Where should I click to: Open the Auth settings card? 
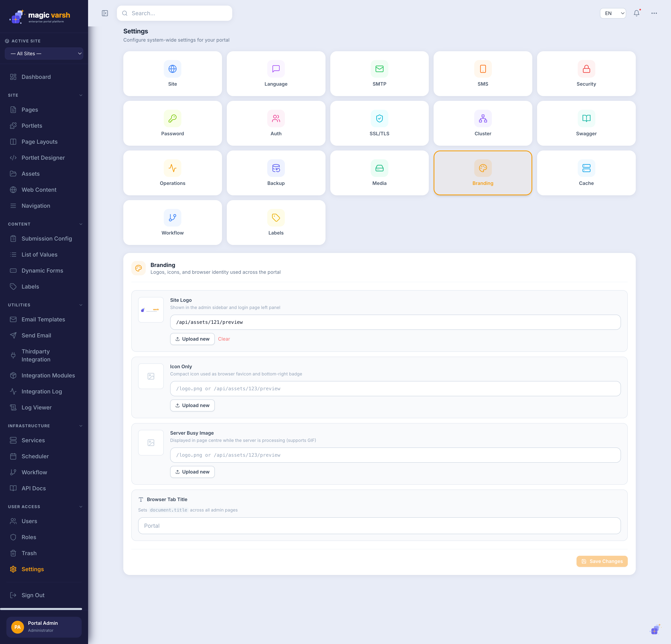pos(276,123)
